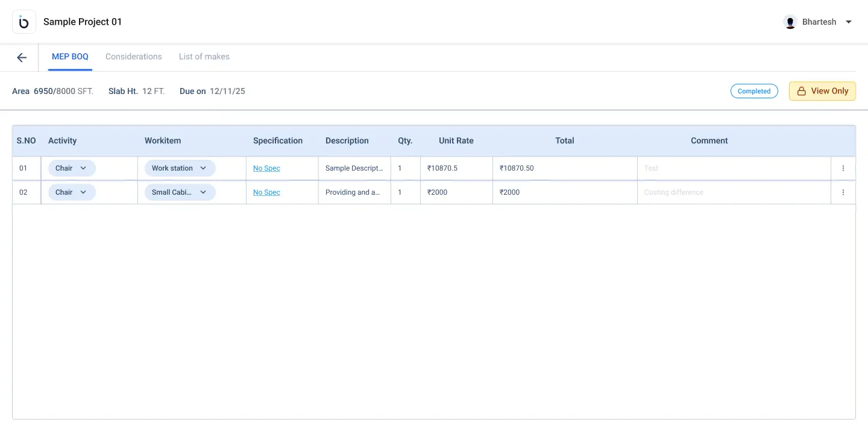Expand Chair activity dropdown in row 01
This screenshot has height=434, width=868.
72,168
